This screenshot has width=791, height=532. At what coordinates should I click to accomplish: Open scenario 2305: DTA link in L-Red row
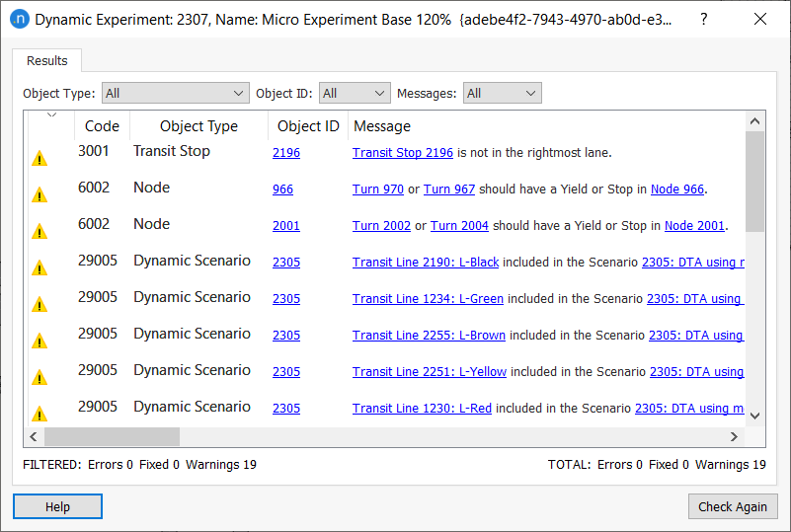689,409
